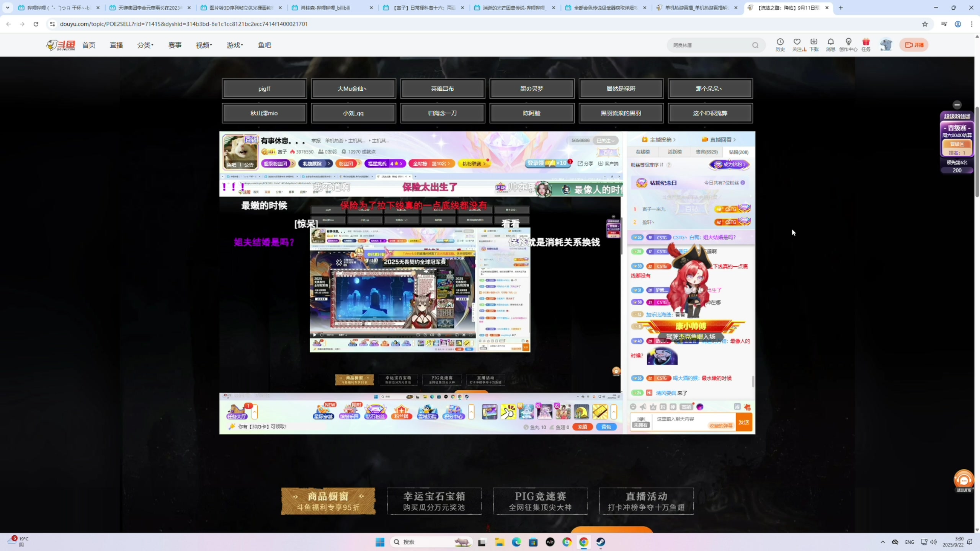Toggle the 已关注 follow button
Screen dimensions: 980x551
click(605, 140)
